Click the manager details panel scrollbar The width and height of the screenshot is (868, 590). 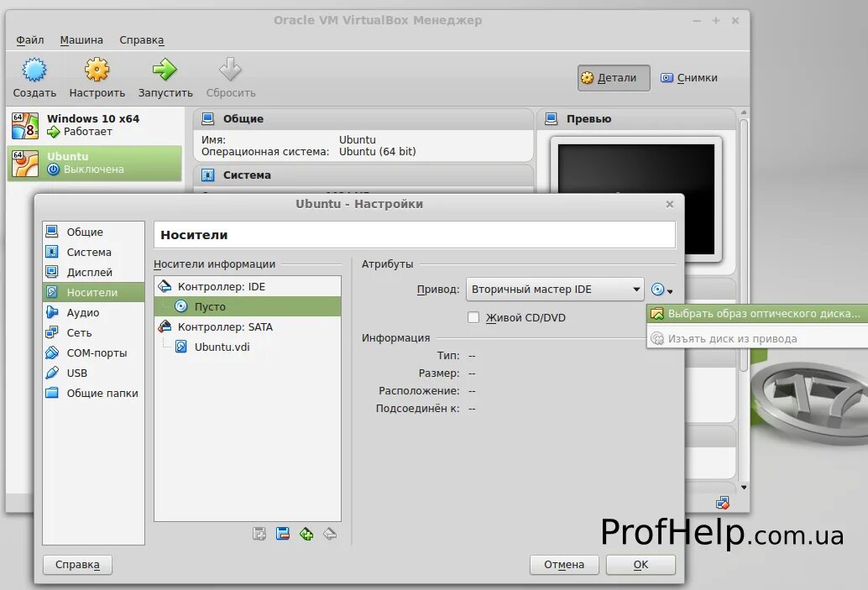click(x=744, y=244)
